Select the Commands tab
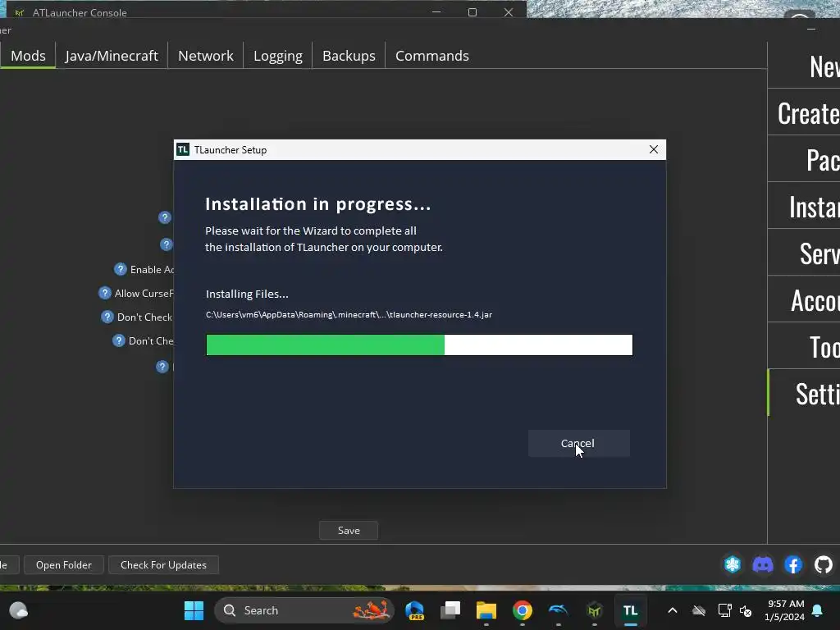The width and height of the screenshot is (840, 630). pyautogui.click(x=431, y=56)
